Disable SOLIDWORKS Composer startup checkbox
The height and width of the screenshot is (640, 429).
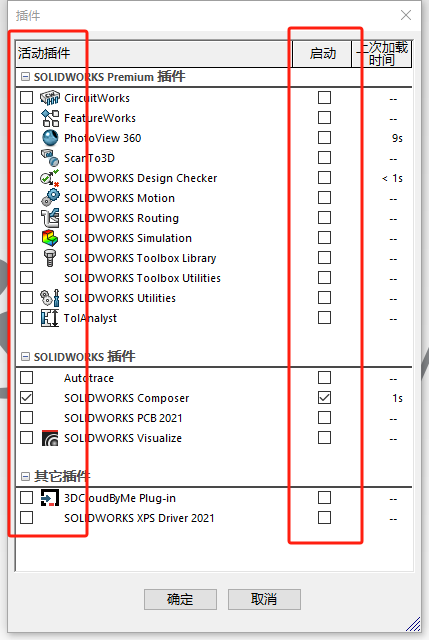pos(325,398)
